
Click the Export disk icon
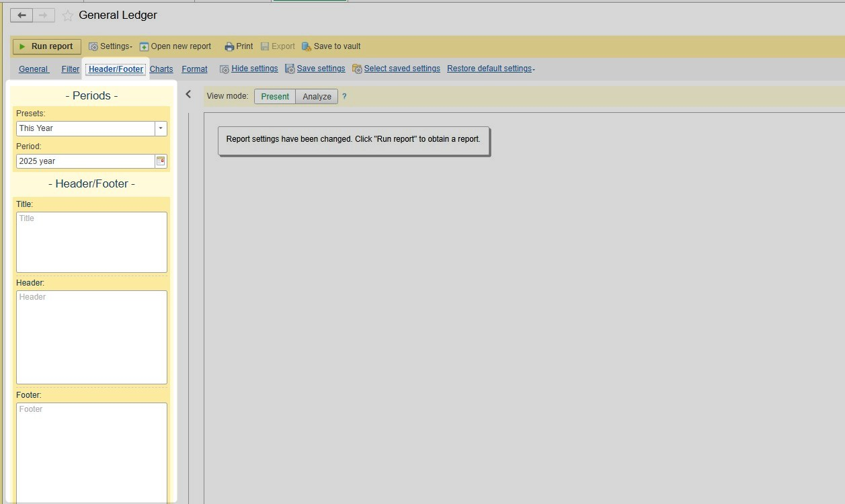[265, 46]
